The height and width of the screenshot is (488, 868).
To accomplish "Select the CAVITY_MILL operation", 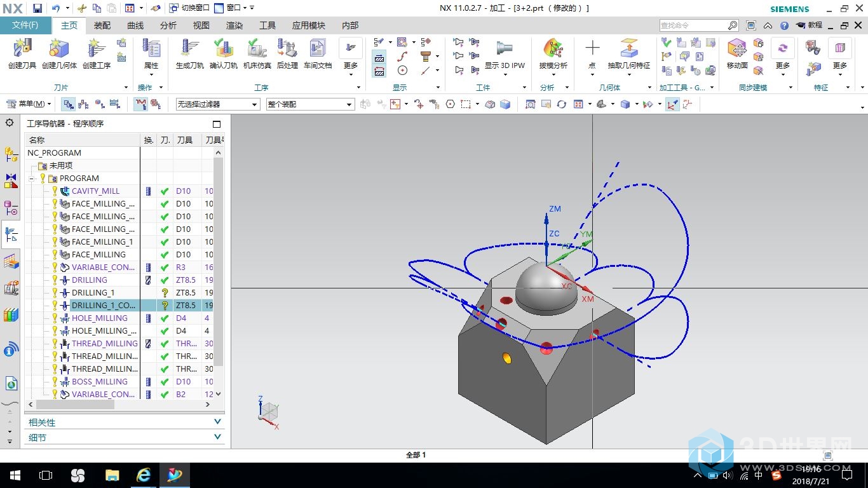I will click(95, 191).
